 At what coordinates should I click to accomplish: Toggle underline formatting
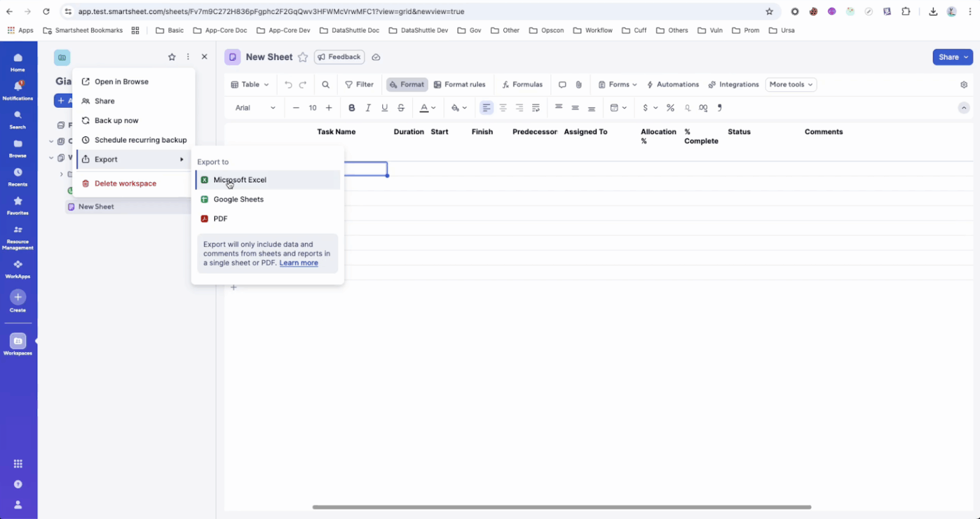384,108
